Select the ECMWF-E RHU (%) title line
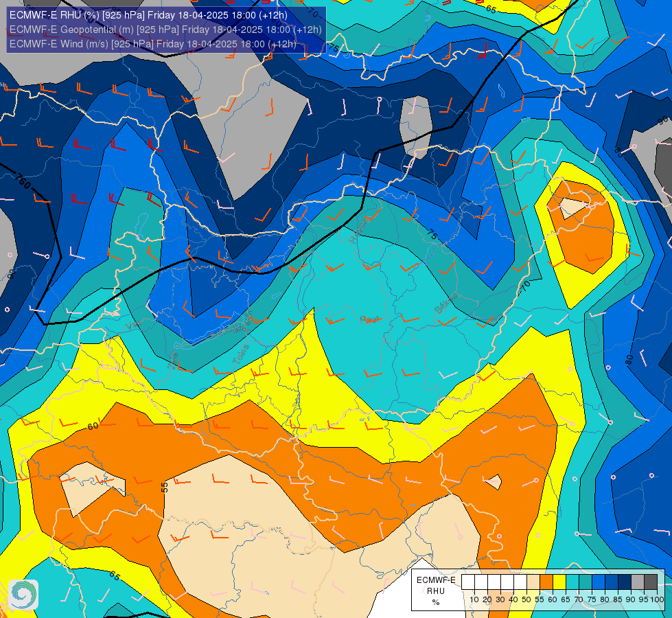The height and width of the screenshot is (618, 672). click(x=148, y=15)
